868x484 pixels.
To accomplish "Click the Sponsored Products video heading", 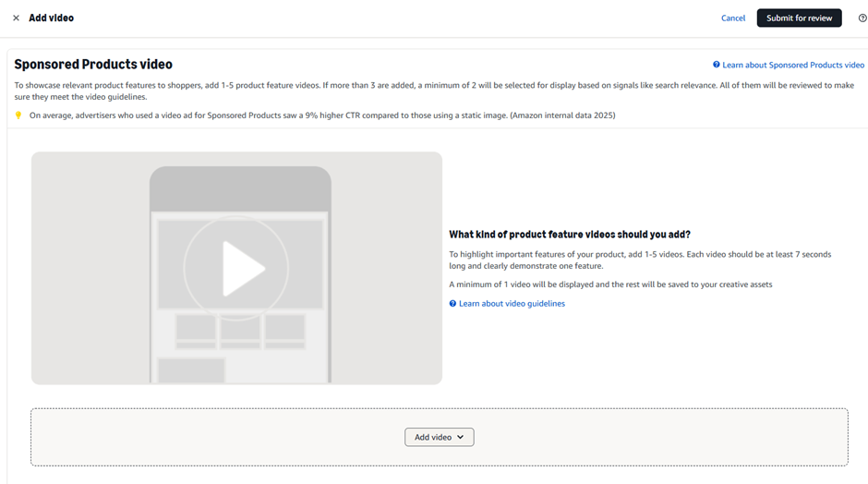I will click(93, 65).
